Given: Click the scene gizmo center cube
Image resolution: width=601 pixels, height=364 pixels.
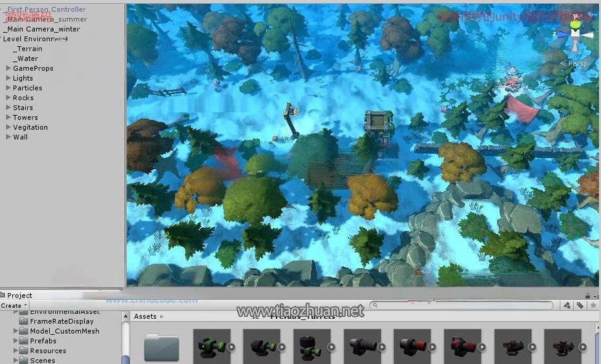Looking at the screenshot, I should pos(575,34).
